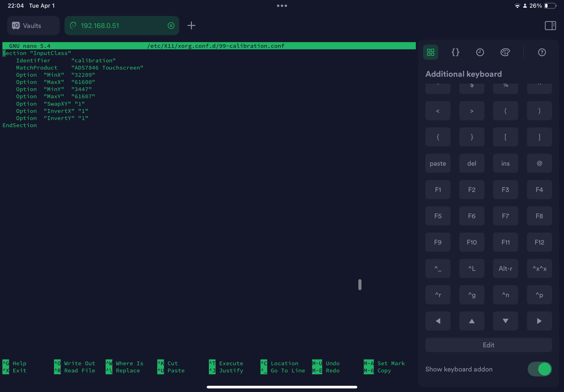Image resolution: width=564 pixels, height=392 pixels.
Task: Tap the close square bracket key
Action: tap(539, 137)
